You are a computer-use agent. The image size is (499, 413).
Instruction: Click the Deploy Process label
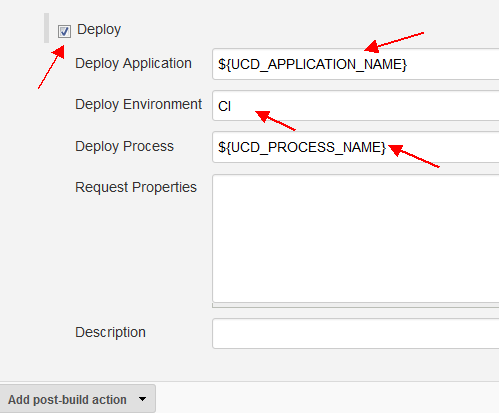pos(124,146)
